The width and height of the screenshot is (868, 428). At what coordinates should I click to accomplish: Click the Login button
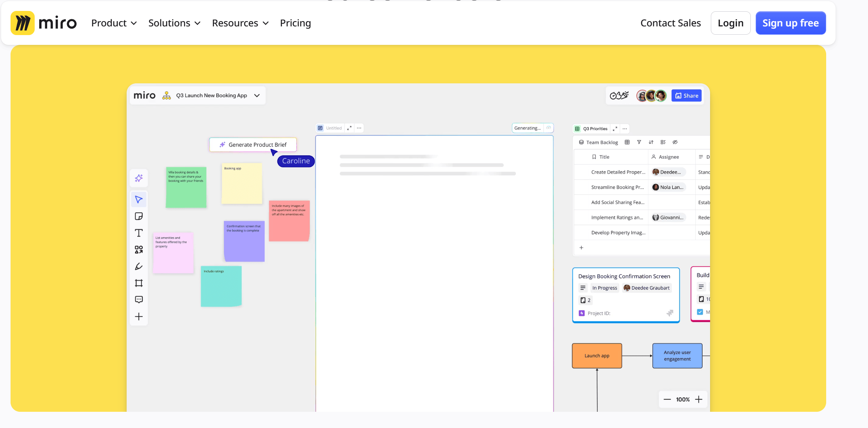pyautogui.click(x=730, y=23)
